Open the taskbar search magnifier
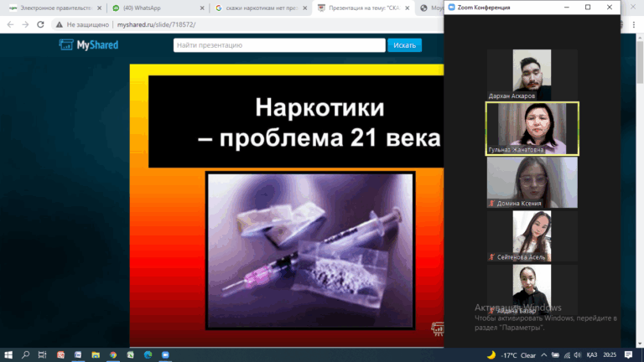 (x=26, y=354)
